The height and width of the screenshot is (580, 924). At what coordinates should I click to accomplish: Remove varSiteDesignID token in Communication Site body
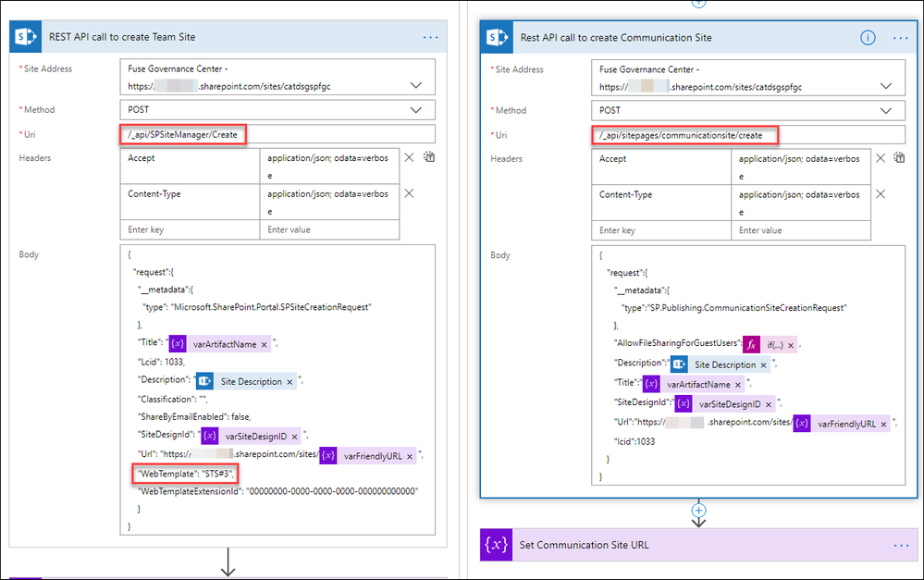pyautogui.click(x=768, y=404)
